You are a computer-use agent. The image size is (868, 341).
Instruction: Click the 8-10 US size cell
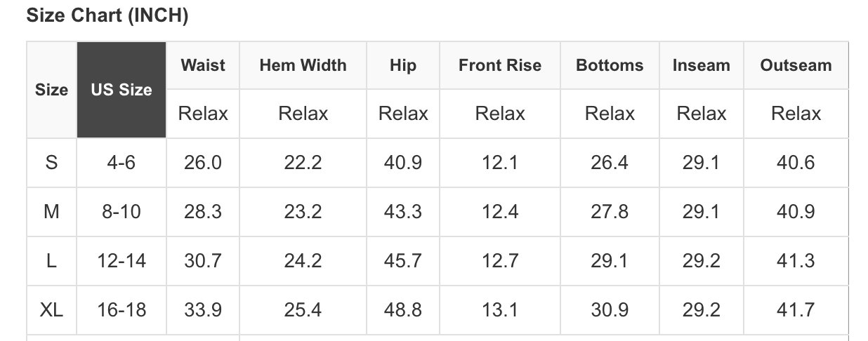(x=121, y=212)
